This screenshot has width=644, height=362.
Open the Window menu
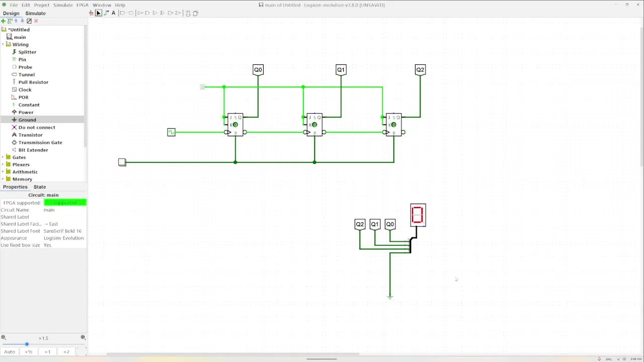tap(102, 5)
